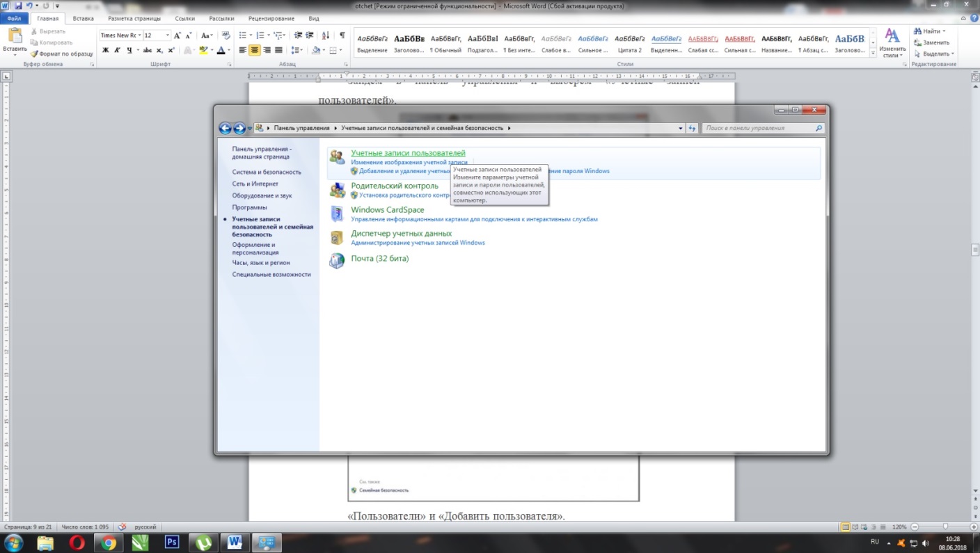The width and height of the screenshot is (980, 553).
Task: Switch to the Вставка ribbon tab
Action: coord(84,19)
